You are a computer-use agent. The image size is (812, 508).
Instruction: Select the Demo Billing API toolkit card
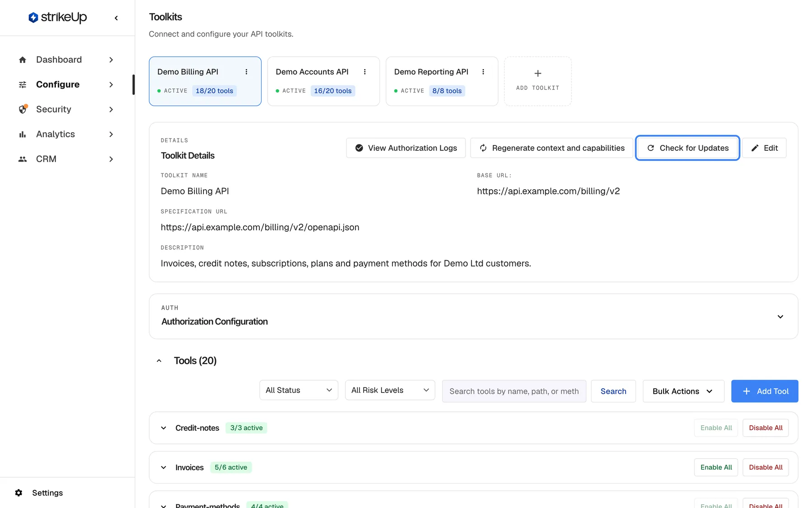coord(205,81)
